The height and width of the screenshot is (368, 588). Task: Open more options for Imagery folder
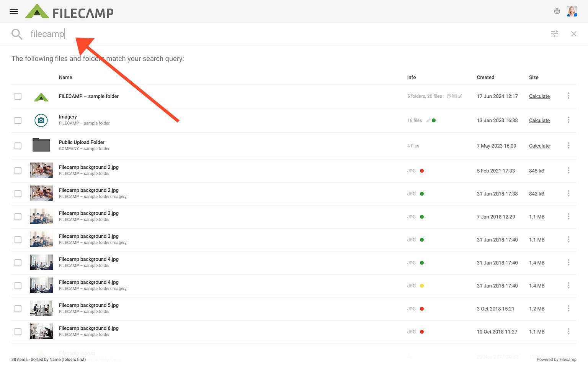[x=568, y=120]
